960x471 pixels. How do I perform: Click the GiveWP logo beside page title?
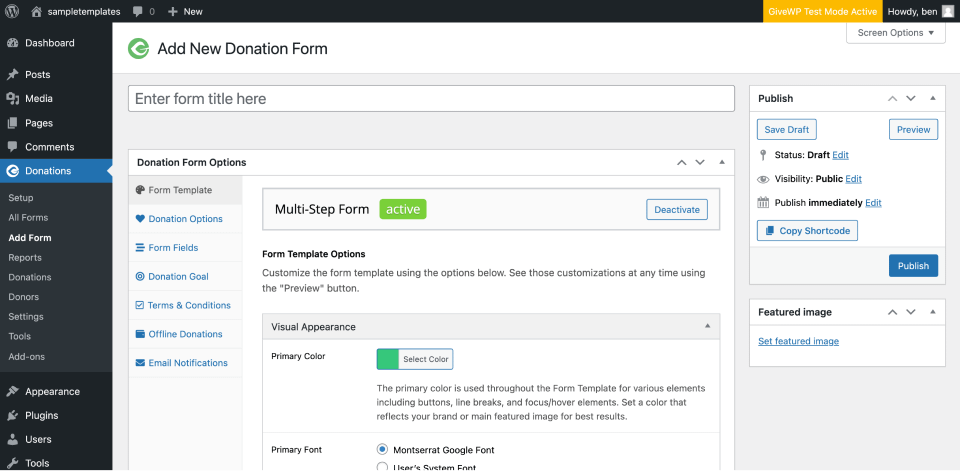point(139,48)
